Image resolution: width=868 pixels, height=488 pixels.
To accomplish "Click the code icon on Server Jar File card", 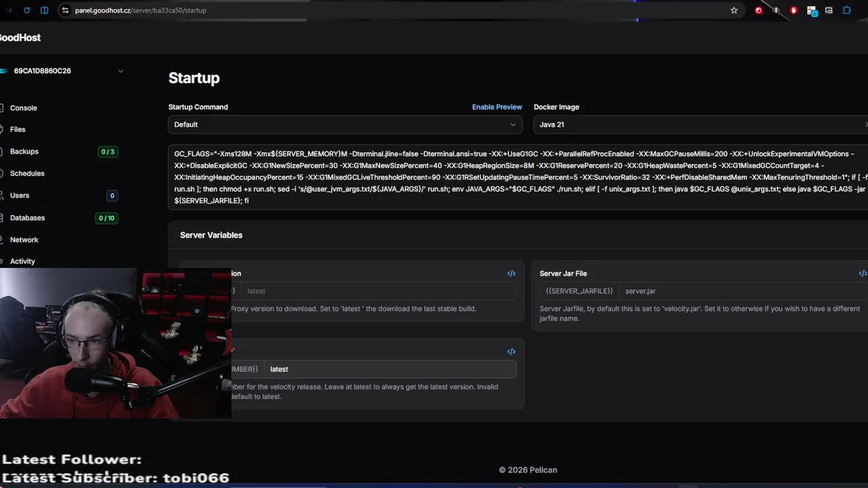I will pos(863,273).
